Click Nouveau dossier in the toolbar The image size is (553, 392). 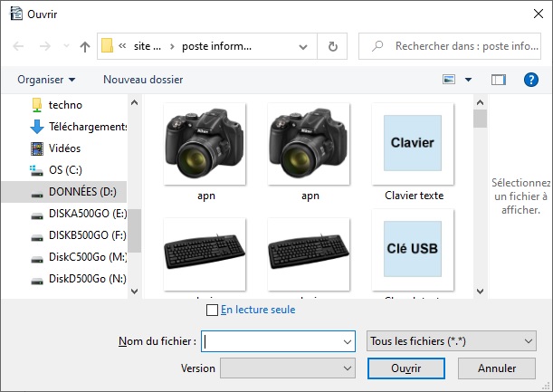point(142,80)
